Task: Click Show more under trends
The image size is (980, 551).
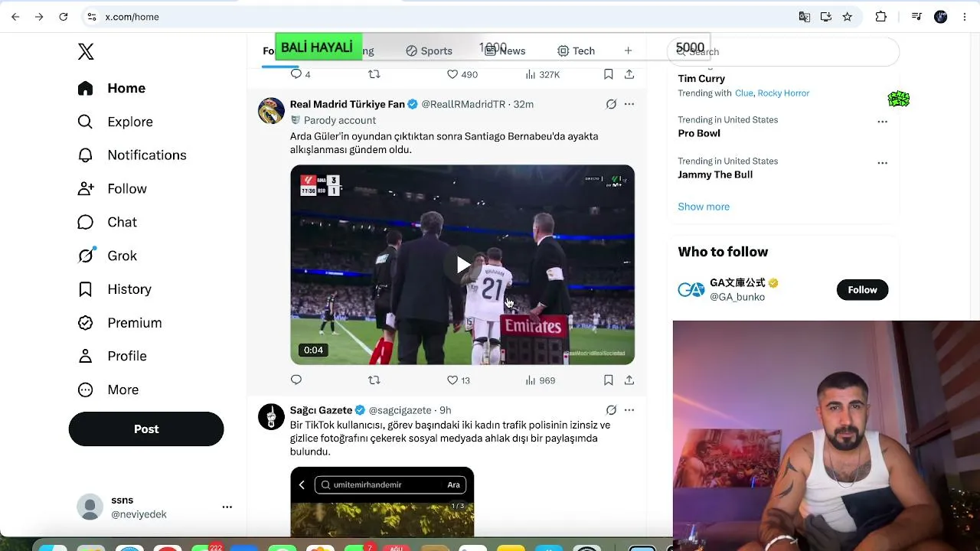Action: point(704,207)
